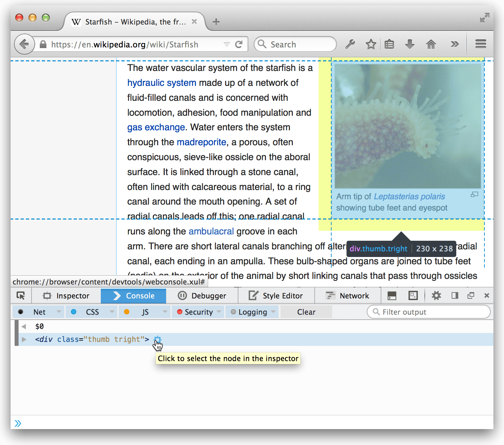This screenshot has height=445, width=504.
Task: Click the address bar URL
Action: 125,44
